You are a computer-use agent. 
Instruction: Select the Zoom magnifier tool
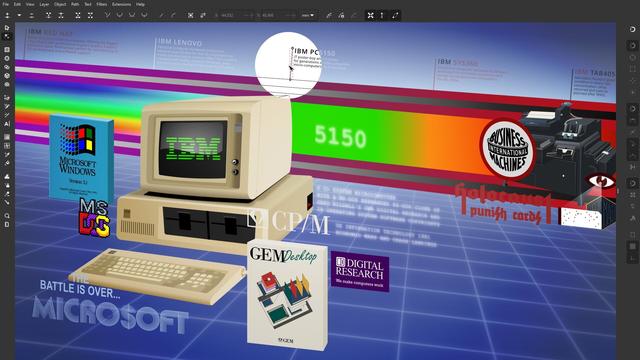[x=7, y=216]
